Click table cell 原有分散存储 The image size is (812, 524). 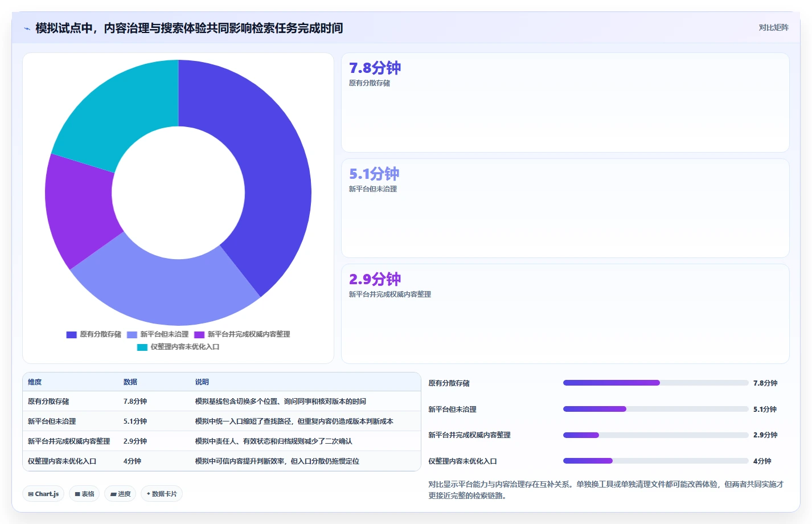tap(48, 402)
